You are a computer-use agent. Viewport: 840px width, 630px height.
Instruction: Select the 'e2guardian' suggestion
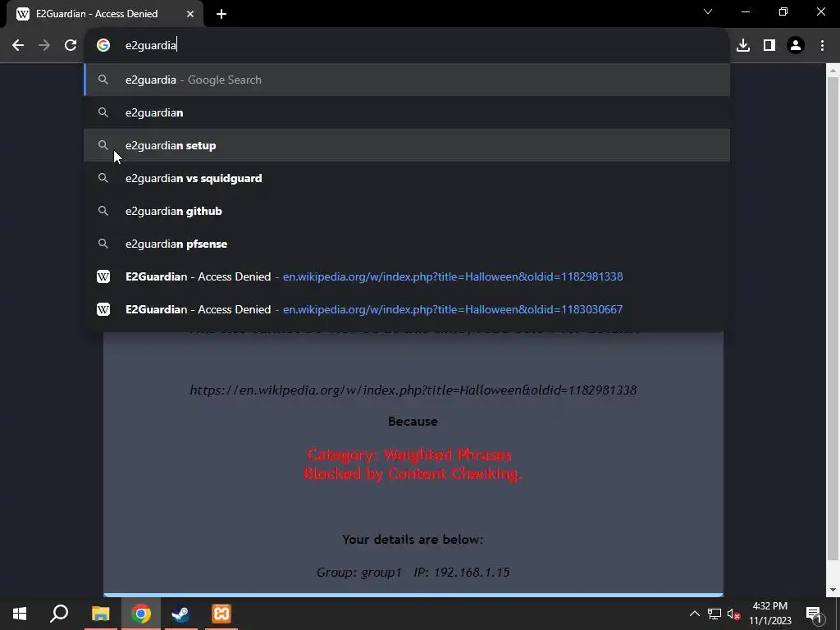click(x=407, y=112)
